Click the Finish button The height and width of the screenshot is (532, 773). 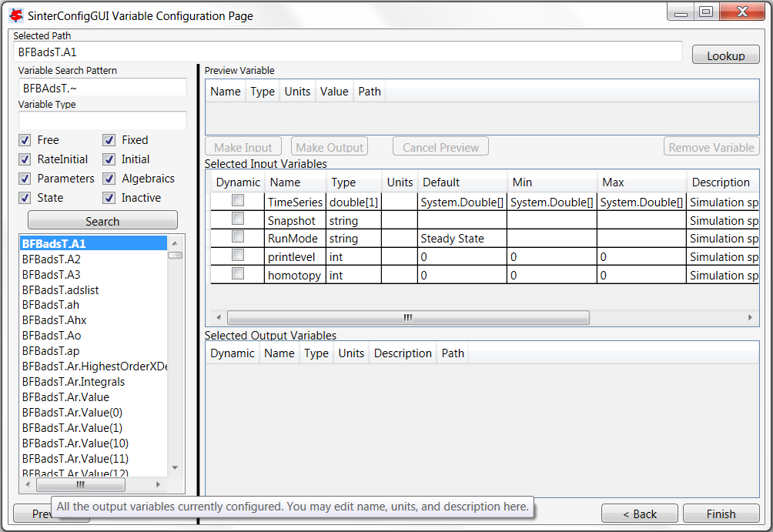[721, 514]
